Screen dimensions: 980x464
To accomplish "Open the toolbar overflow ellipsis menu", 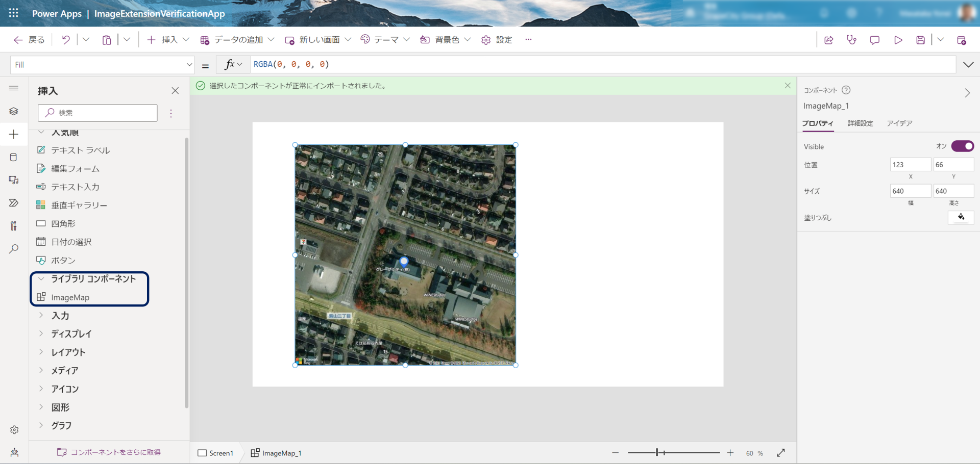I will tap(528, 40).
